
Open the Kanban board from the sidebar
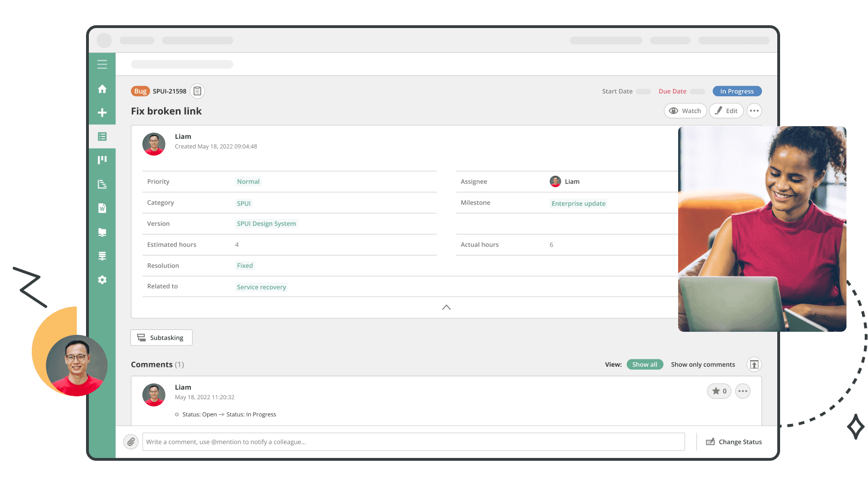(102, 160)
